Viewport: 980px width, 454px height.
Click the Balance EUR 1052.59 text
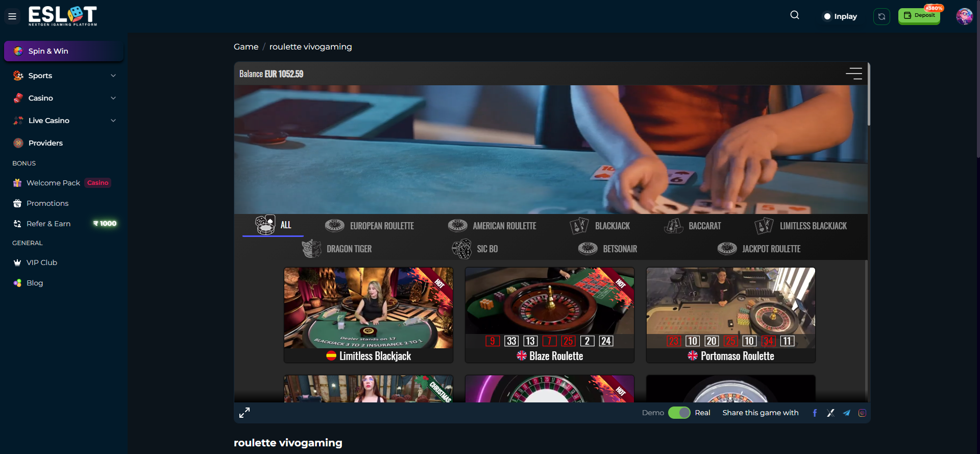271,74
